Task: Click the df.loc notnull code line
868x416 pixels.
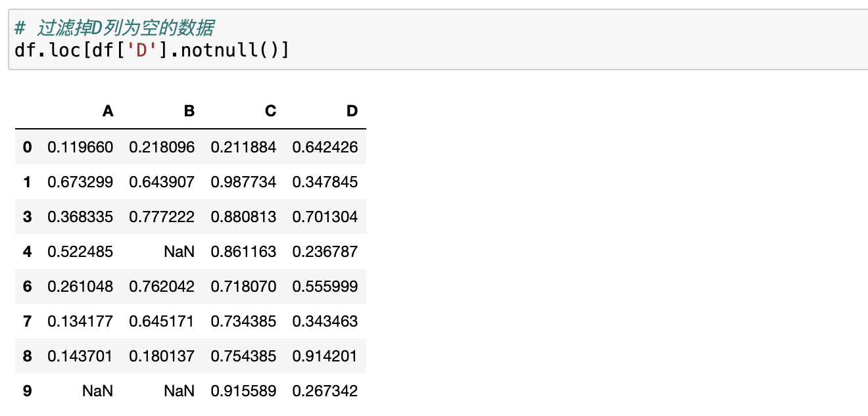Action: pos(151,50)
